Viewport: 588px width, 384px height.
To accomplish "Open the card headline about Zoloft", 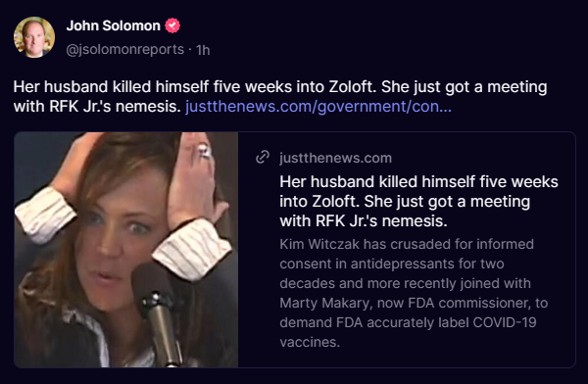I will (418, 202).
